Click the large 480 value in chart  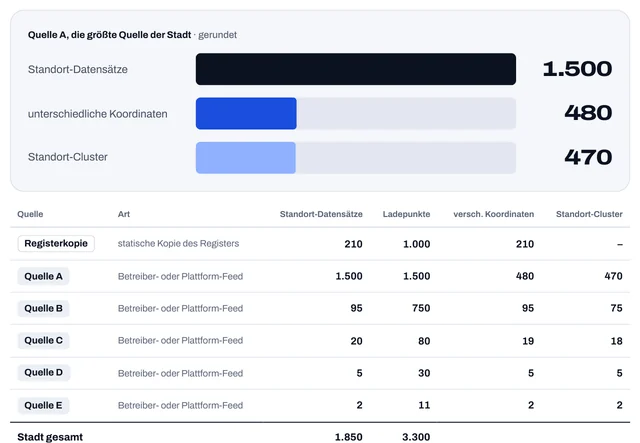point(588,113)
